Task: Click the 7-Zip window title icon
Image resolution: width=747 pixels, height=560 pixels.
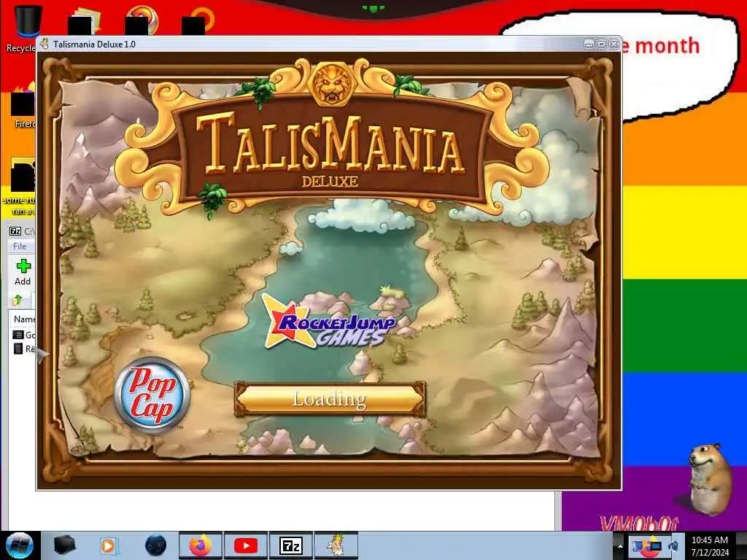Action: pyautogui.click(x=16, y=231)
